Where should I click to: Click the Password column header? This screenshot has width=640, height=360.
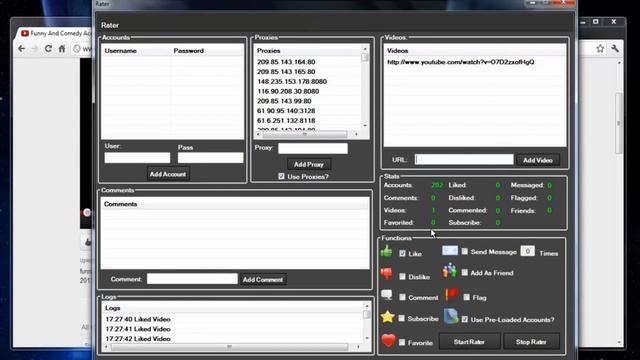(207, 51)
